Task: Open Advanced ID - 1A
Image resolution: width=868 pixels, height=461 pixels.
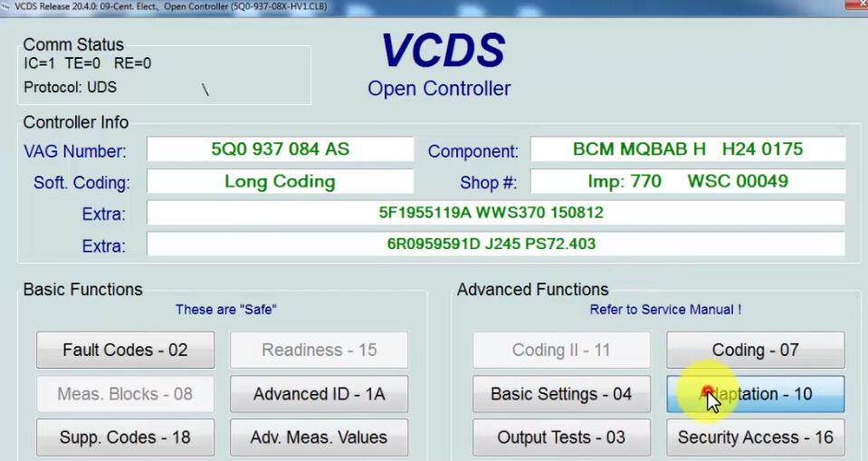Action: [319, 394]
